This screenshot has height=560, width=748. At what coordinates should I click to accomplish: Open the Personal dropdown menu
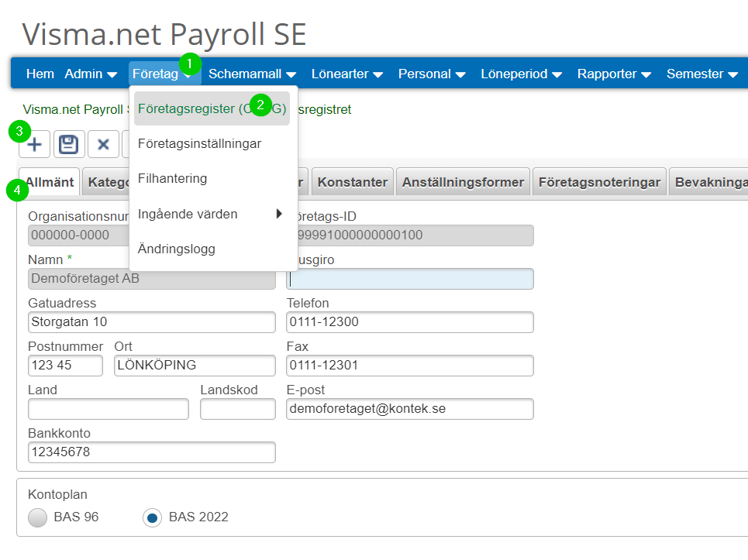point(432,74)
